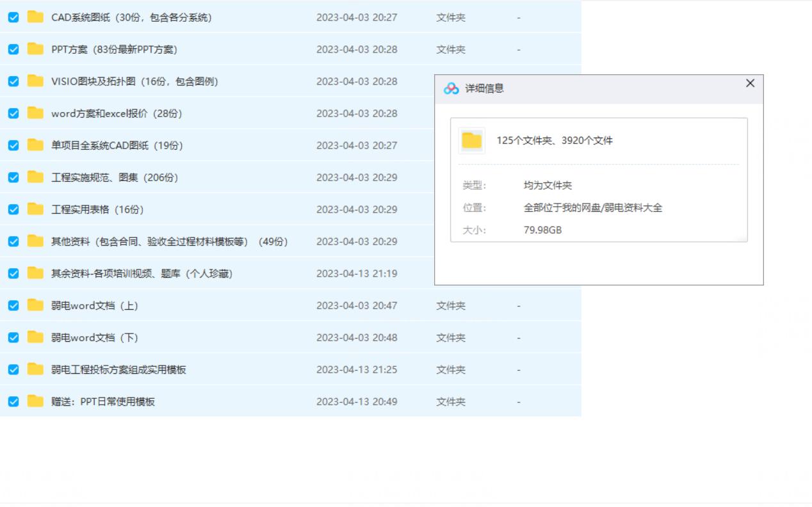Screen dimensions: 812x507
Task: Open the PPT方案 folder icon
Action: [35, 49]
